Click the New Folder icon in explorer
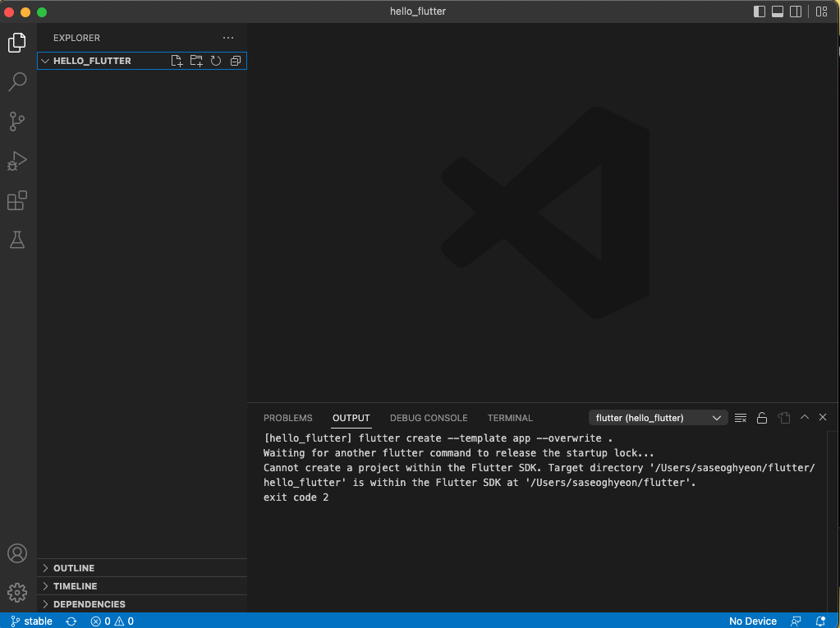This screenshot has width=840, height=628. click(x=196, y=61)
